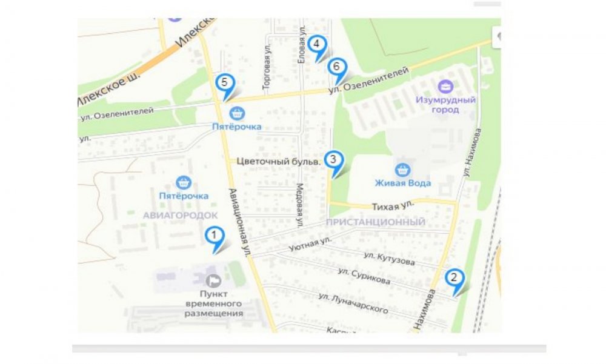This screenshot has height=364, width=606.
Task: Open map pin number 6
Action: coord(337,70)
